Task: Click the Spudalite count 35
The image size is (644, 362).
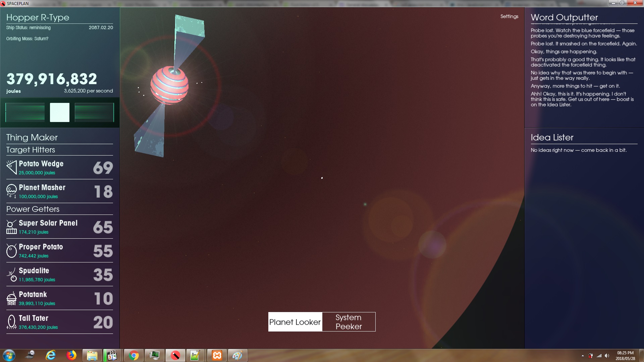Action: coord(103,275)
